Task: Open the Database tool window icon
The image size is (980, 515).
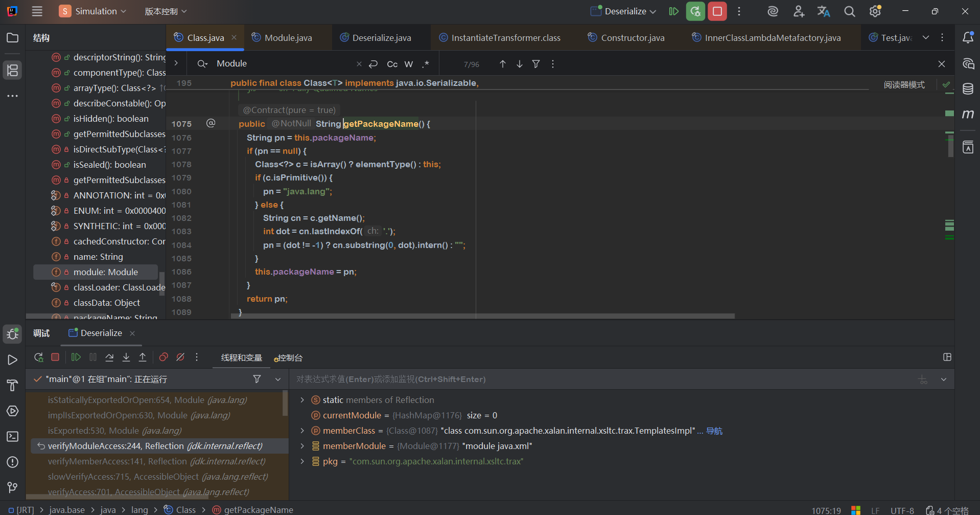Action: pos(968,89)
